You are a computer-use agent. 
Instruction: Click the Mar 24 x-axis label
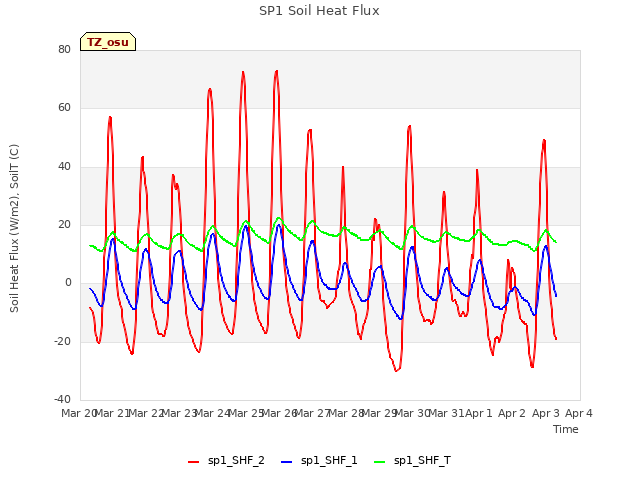pyautogui.click(x=212, y=413)
